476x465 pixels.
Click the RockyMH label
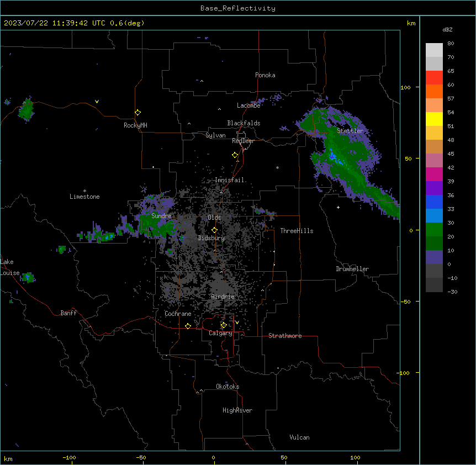(x=135, y=125)
